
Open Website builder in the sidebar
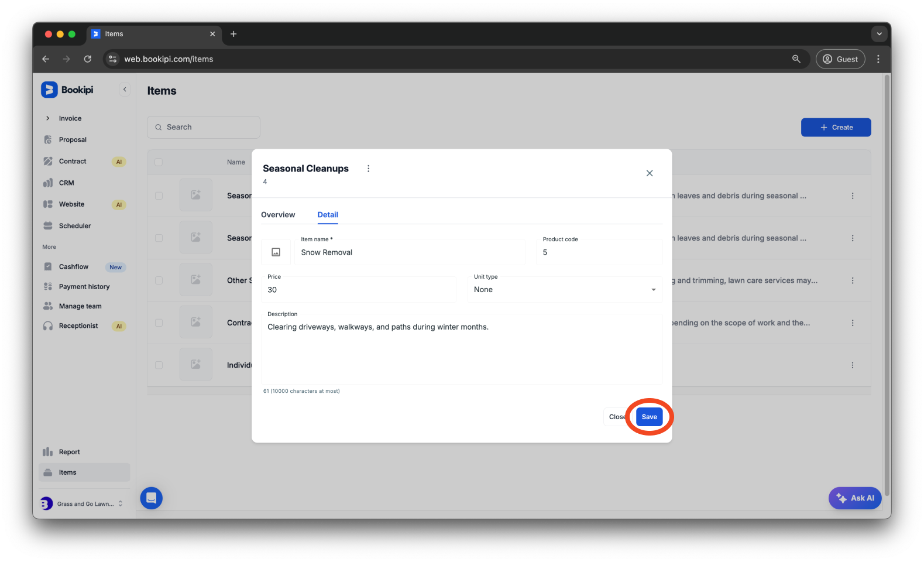click(x=71, y=204)
